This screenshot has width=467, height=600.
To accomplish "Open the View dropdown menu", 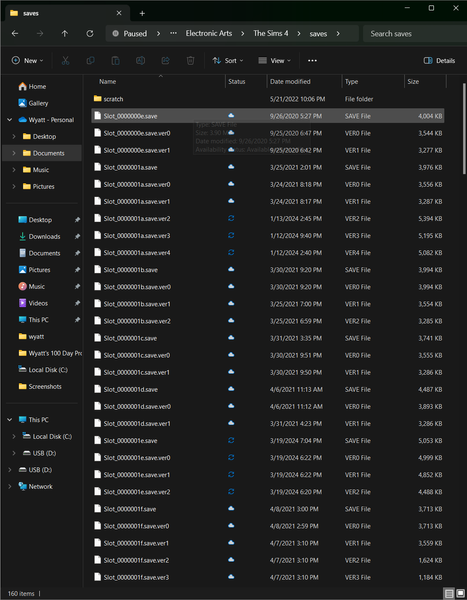I will (274, 60).
